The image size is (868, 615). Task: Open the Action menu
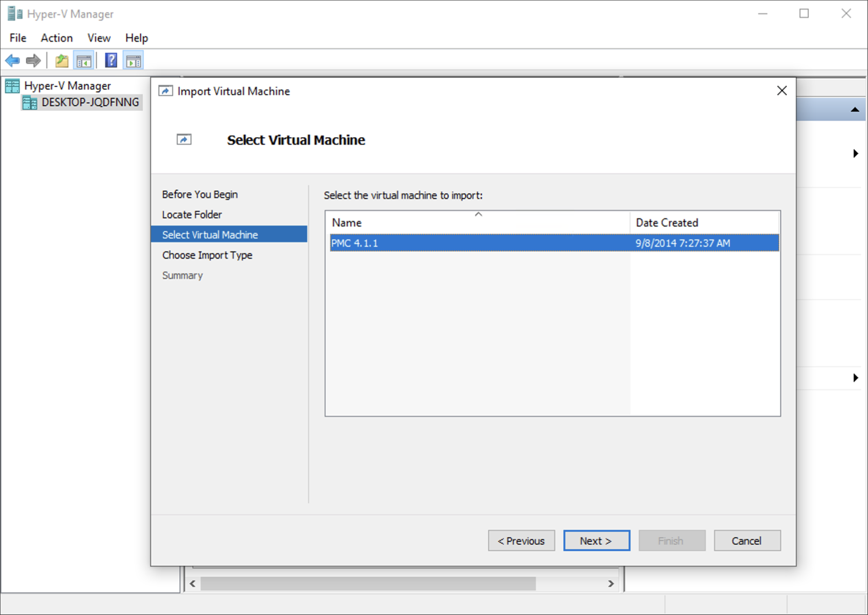[57, 38]
